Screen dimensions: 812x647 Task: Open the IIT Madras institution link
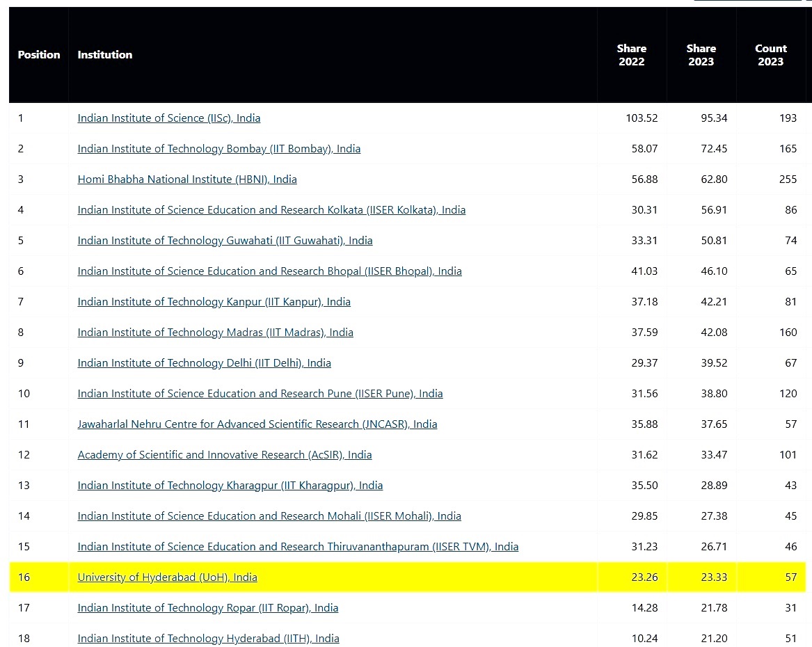tap(216, 332)
